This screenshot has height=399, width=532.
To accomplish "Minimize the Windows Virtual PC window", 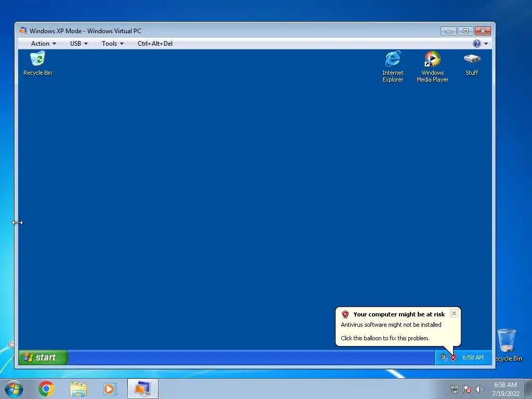I will pyautogui.click(x=448, y=31).
